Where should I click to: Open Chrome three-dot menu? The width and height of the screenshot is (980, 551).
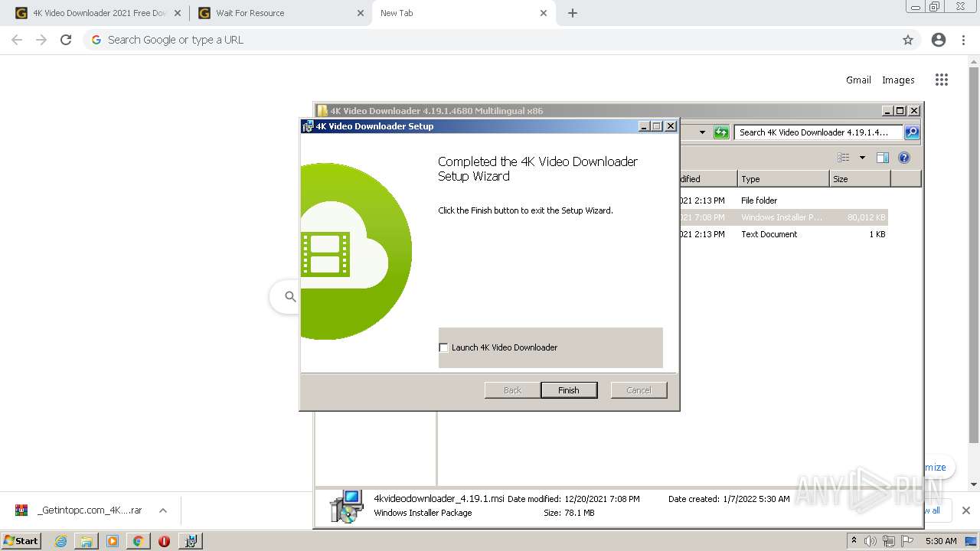coord(963,40)
